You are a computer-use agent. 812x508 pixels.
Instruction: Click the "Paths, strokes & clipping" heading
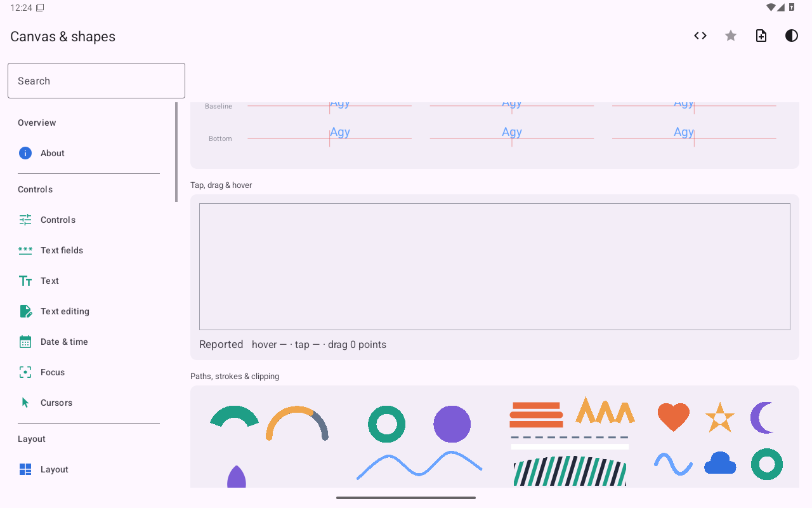[235, 377]
